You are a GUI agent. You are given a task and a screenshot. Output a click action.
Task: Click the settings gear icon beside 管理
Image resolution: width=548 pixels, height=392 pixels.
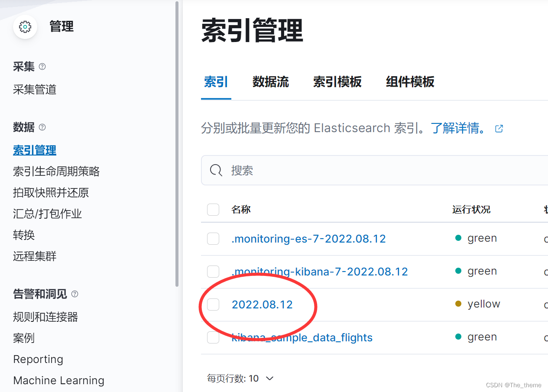click(x=25, y=26)
